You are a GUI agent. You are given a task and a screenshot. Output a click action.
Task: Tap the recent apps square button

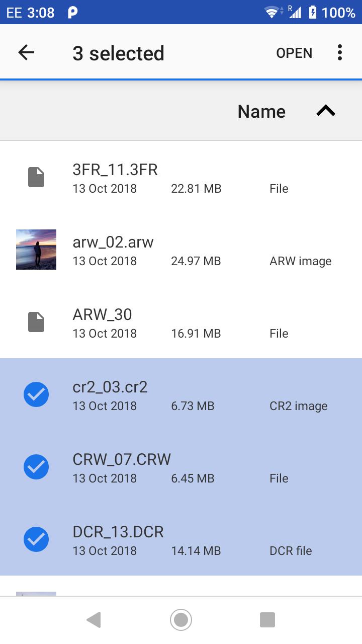coord(267,620)
